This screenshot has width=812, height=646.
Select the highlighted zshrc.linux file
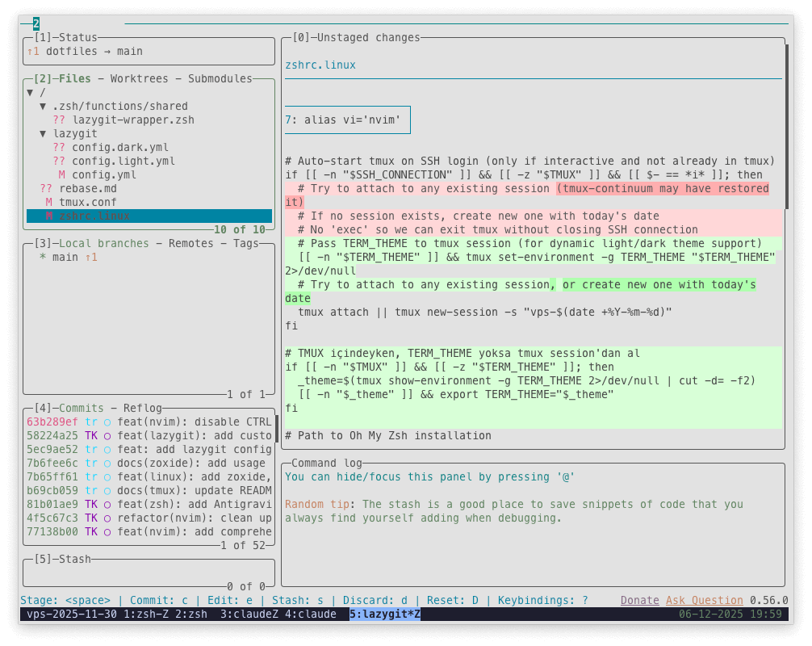coord(149,216)
